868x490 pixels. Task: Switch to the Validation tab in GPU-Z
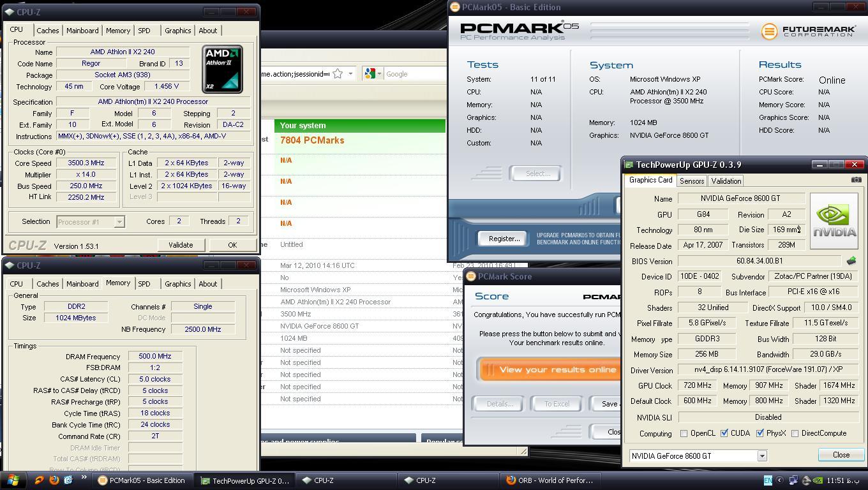point(726,181)
